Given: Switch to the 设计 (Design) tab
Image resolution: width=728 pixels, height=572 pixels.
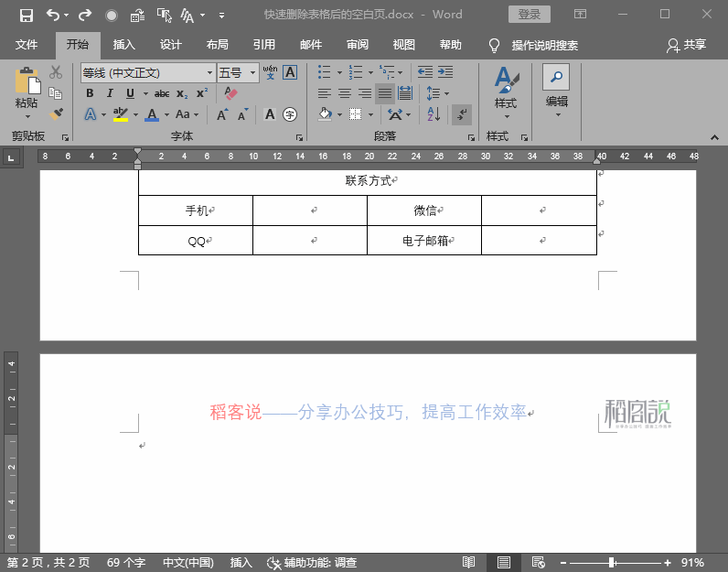Looking at the screenshot, I should tap(170, 45).
